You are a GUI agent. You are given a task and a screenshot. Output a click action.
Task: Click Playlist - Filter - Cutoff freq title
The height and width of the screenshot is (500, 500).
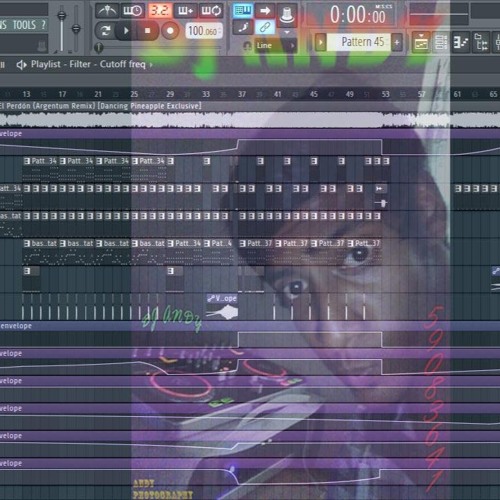(88, 64)
